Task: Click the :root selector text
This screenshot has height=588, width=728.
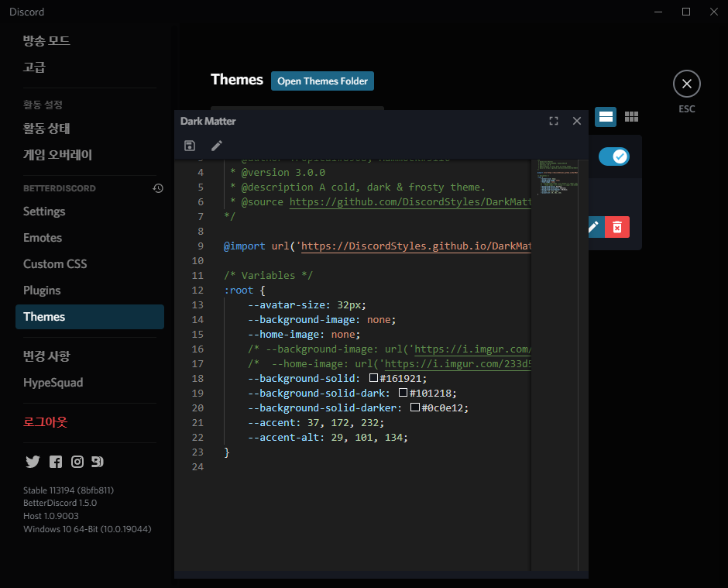Action: pos(239,291)
